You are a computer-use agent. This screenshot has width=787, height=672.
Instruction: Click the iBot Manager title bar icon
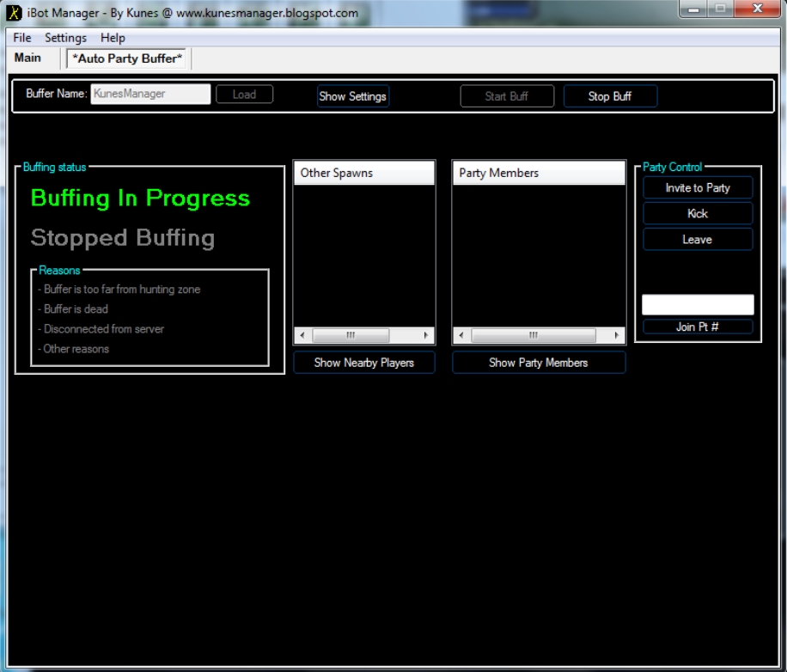pos(15,13)
